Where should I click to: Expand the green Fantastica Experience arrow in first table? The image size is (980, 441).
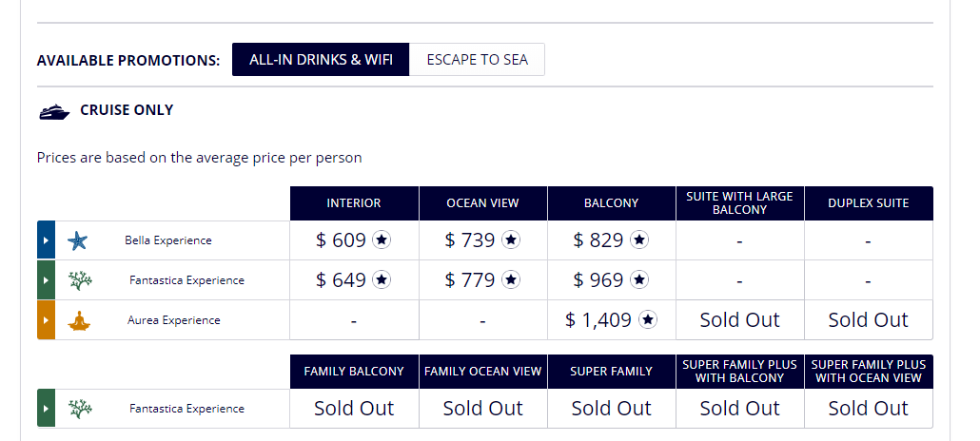(x=46, y=280)
